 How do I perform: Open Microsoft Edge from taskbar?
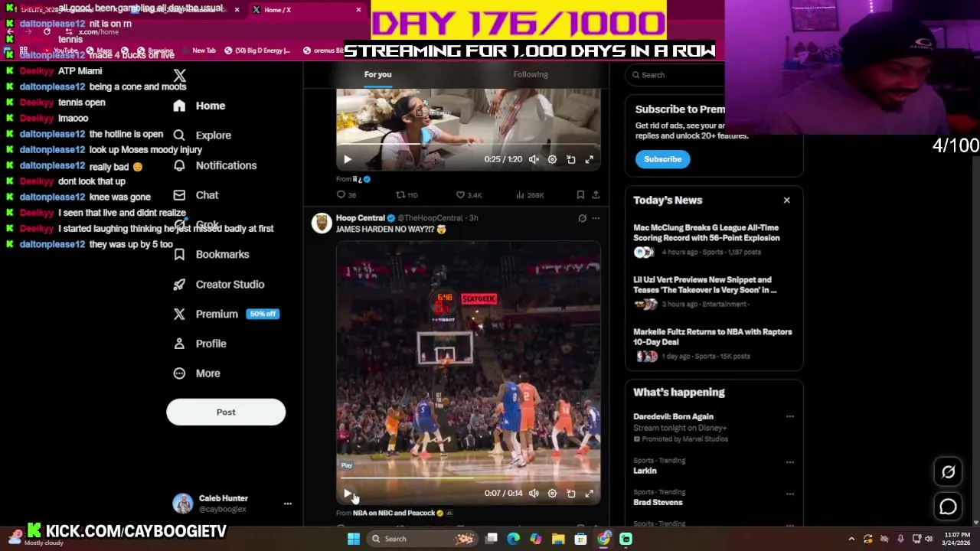click(x=513, y=539)
